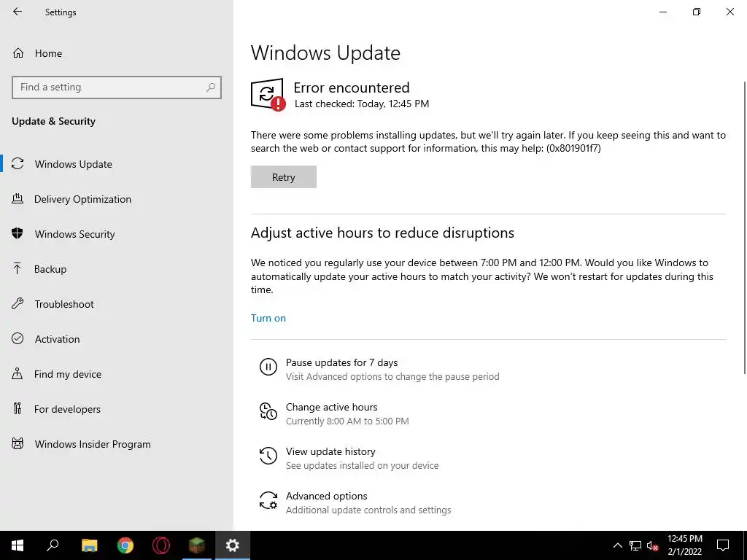Click the active hours clock icon
Screen dimensions: 747x560
tap(268, 411)
